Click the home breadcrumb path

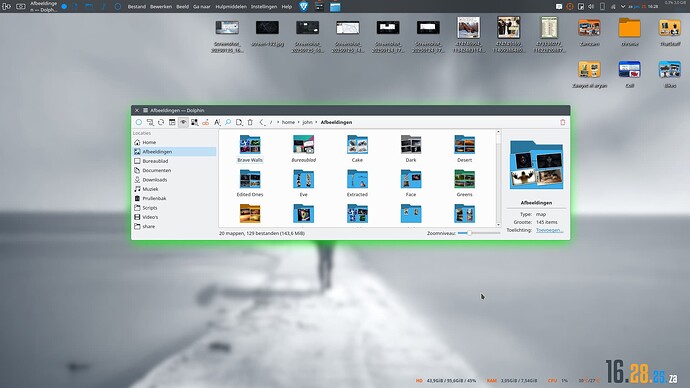tap(288, 122)
